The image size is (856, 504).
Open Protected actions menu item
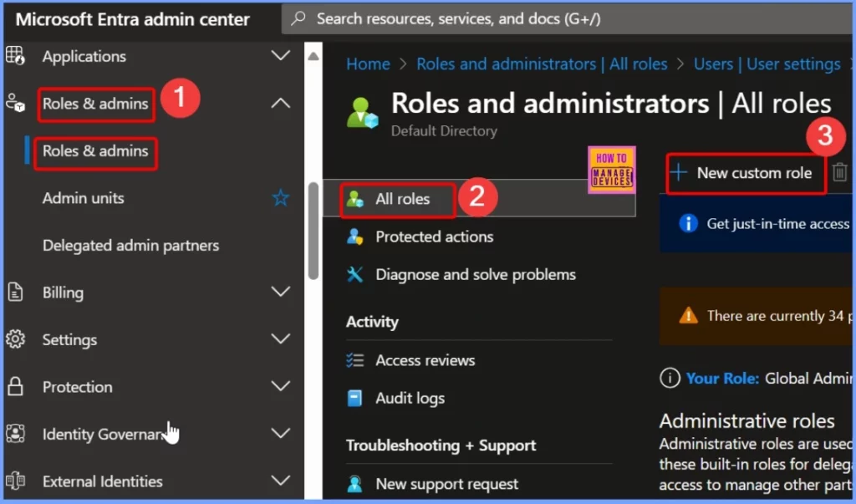pyautogui.click(x=434, y=237)
